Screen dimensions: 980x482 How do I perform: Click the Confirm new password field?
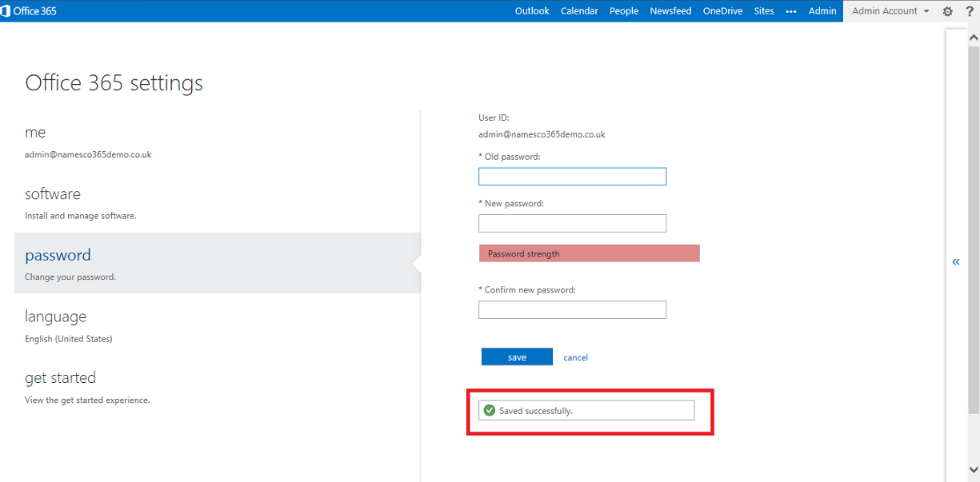(x=572, y=309)
